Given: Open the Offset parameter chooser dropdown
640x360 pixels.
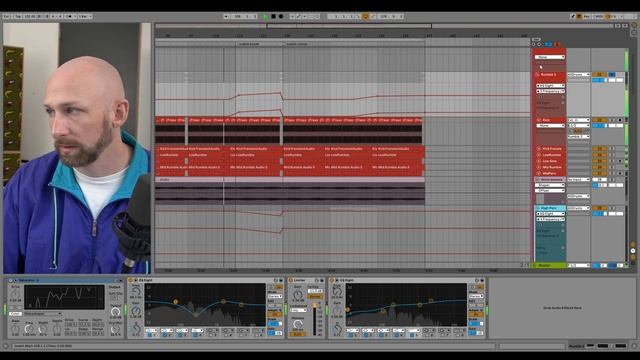Looking at the screenshot, I should [550, 190].
